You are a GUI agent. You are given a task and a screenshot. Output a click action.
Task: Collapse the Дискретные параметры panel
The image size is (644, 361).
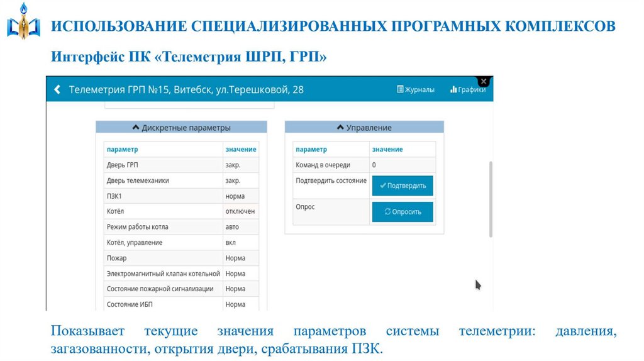tap(182, 127)
